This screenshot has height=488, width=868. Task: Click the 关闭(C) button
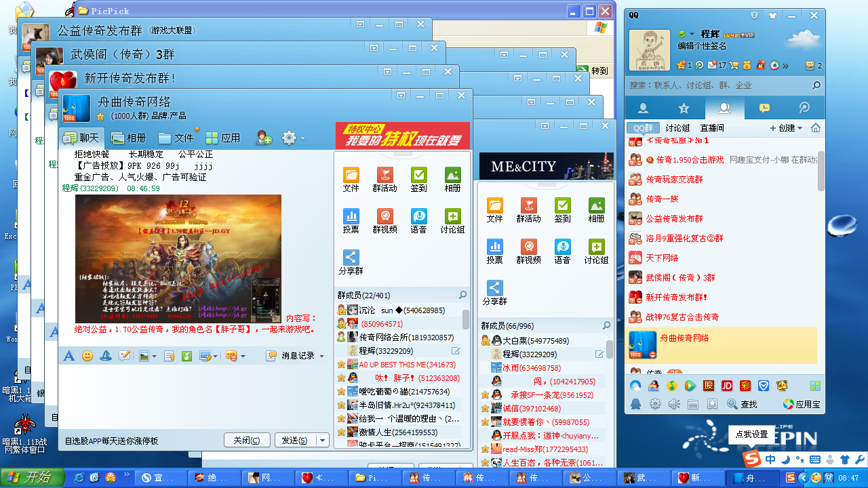(247, 441)
